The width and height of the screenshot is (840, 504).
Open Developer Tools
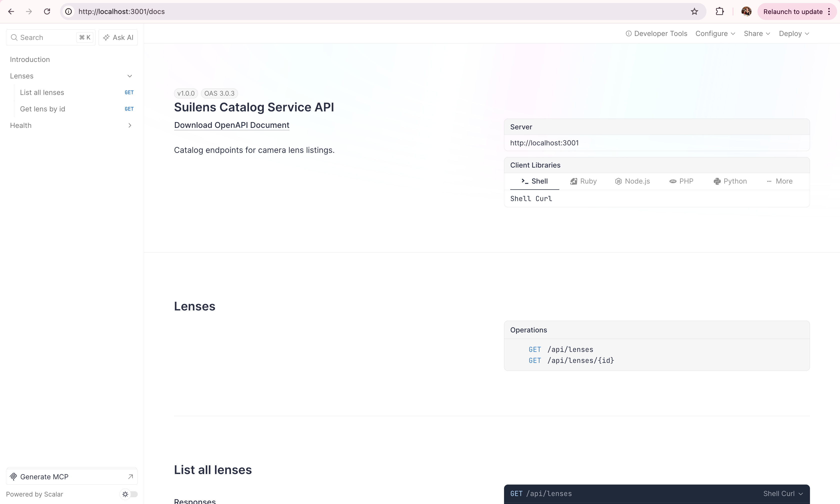click(656, 34)
